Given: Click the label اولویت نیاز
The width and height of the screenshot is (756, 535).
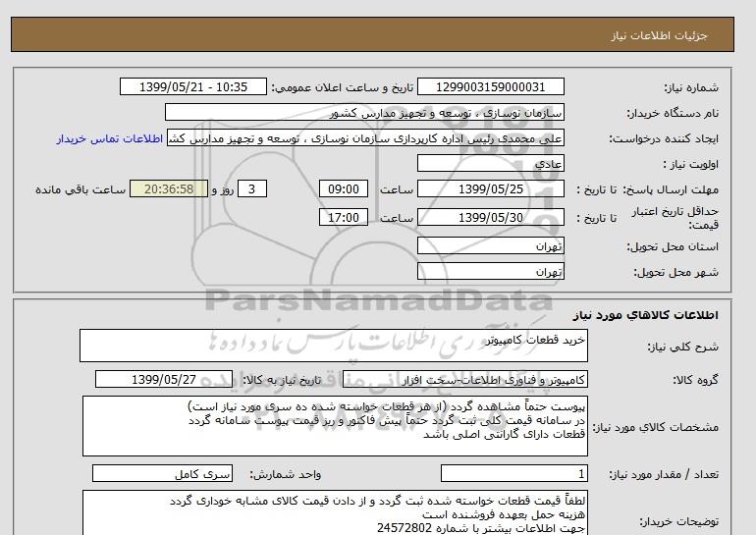Looking at the screenshot, I should 691,164.
